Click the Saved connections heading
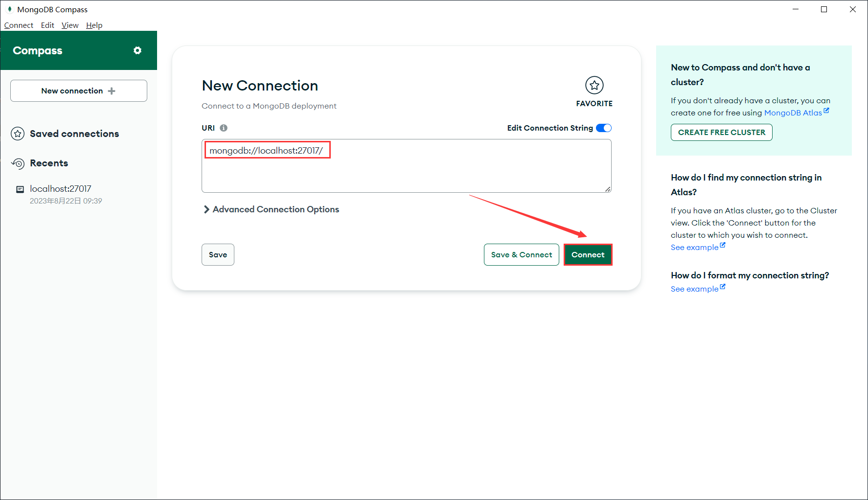 click(x=74, y=134)
